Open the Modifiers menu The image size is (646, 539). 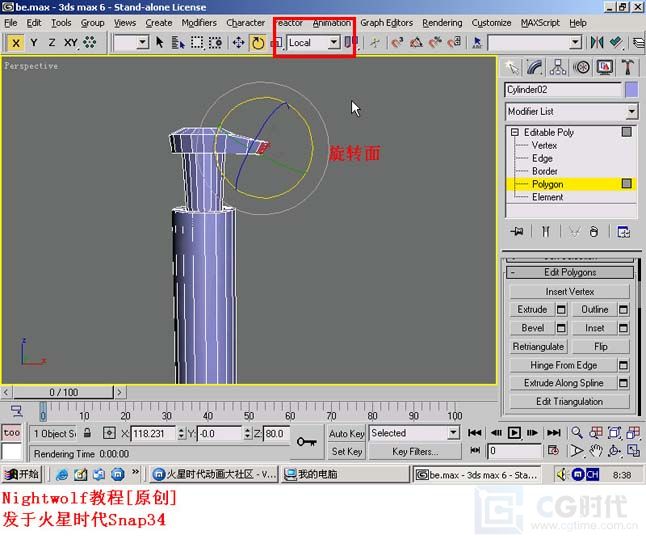[x=199, y=23]
